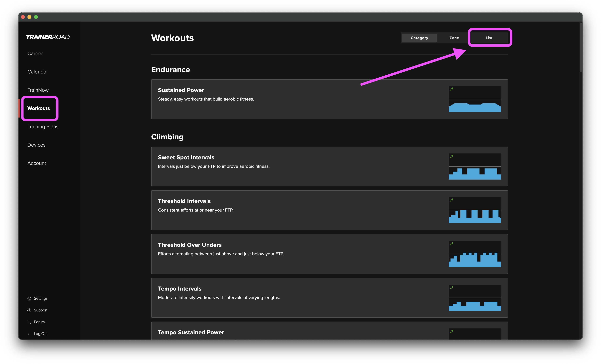The image size is (601, 364).
Task: Click 'Steady, easy workouts that build aerobic fitness.'
Action: click(x=206, y=99)
